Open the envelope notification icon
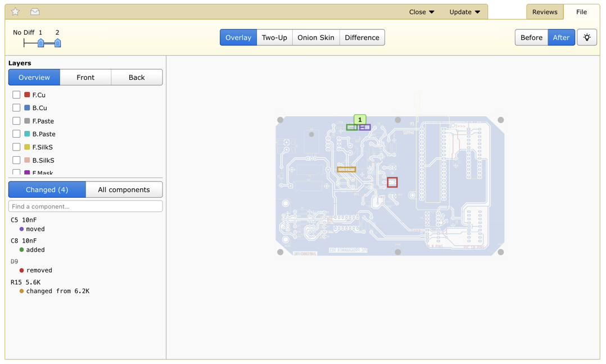The image size is (606, 364). click(x=35, y=12)
